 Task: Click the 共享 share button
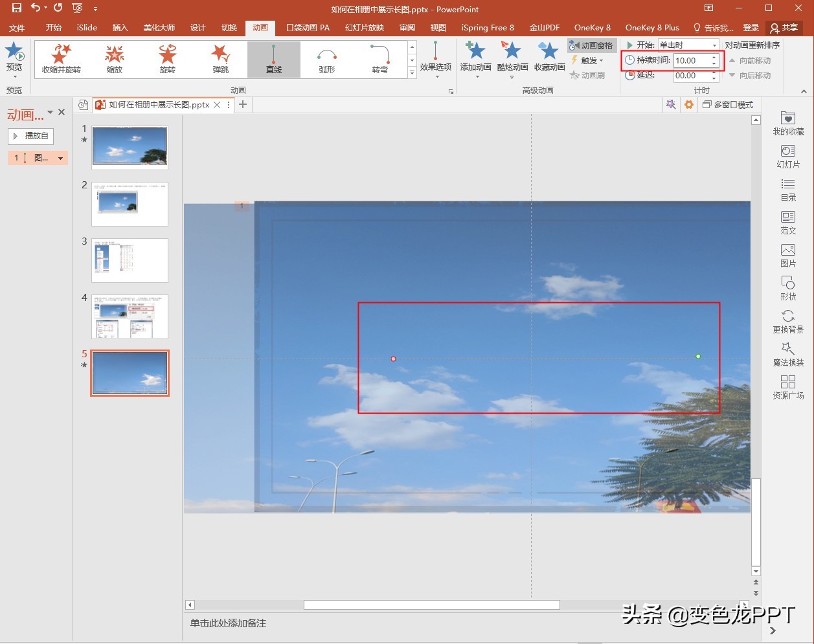pyautogui.click(x=784, y=28)
